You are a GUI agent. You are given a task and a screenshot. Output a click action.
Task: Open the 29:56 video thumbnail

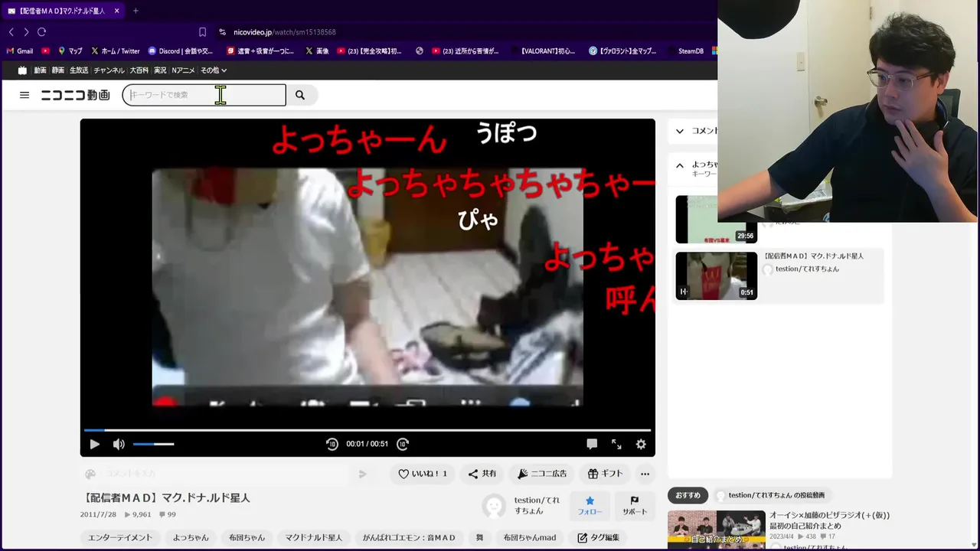(x=716, y=220)
